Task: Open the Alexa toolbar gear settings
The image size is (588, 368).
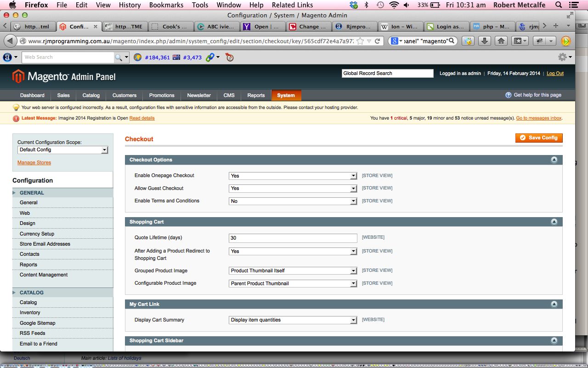Action: pos(562,57)
